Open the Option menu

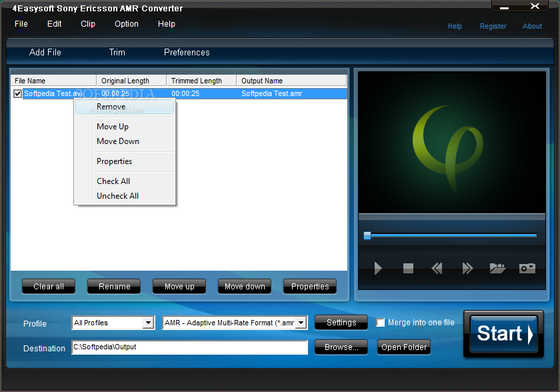pos(127,24)
